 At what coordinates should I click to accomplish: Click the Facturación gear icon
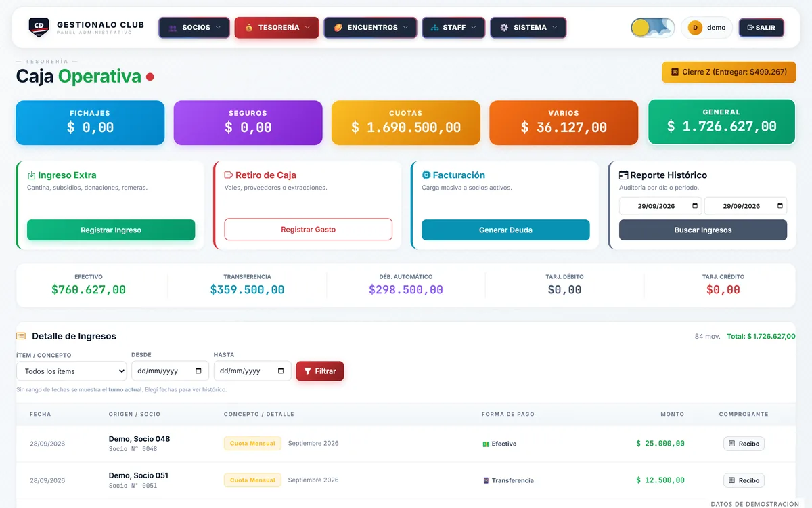click(x=426, y=175)
